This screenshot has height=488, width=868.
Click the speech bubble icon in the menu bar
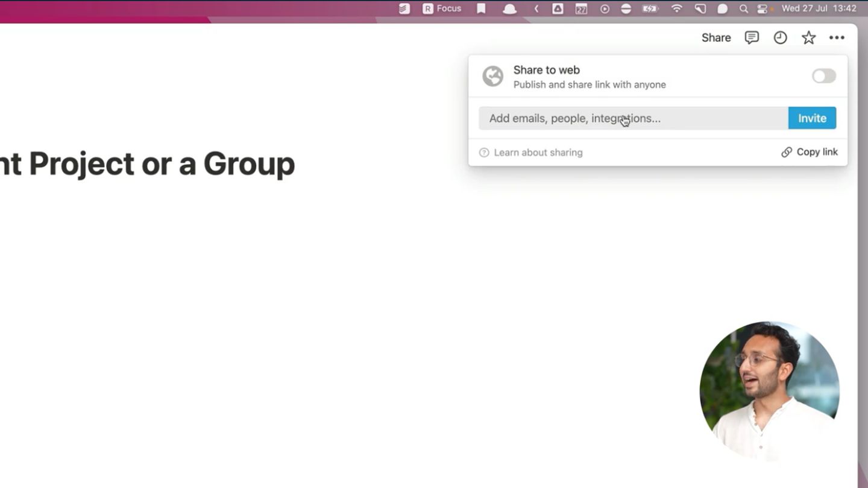coord(722,8)
